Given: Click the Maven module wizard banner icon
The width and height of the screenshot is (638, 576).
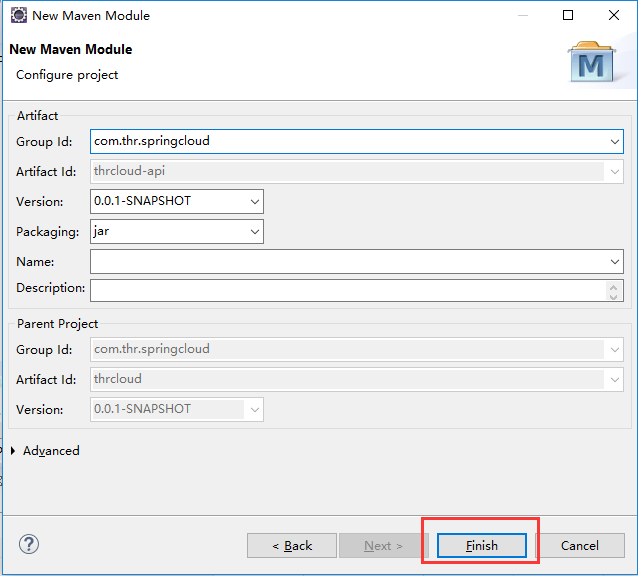Looking at the screenshot, I should [592, 62].
